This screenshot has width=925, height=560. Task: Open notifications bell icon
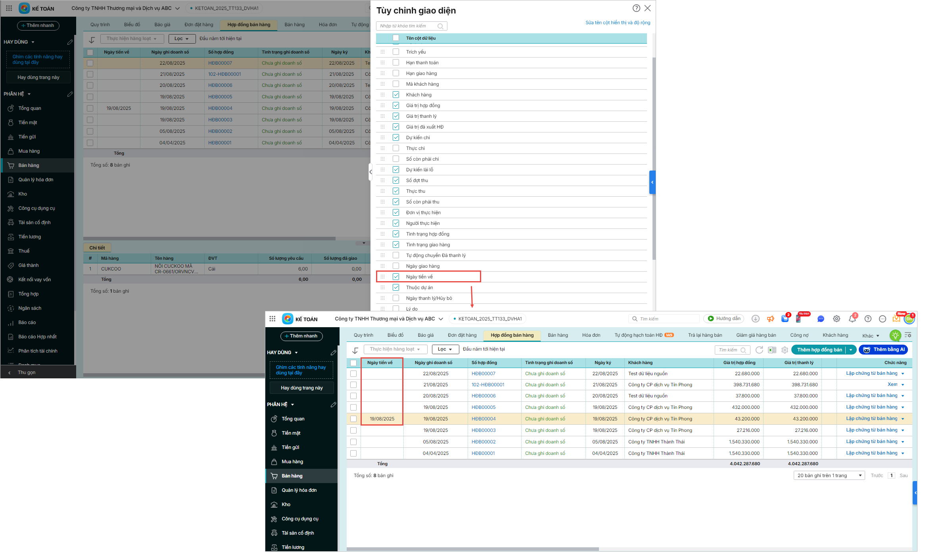coord(852,319)
